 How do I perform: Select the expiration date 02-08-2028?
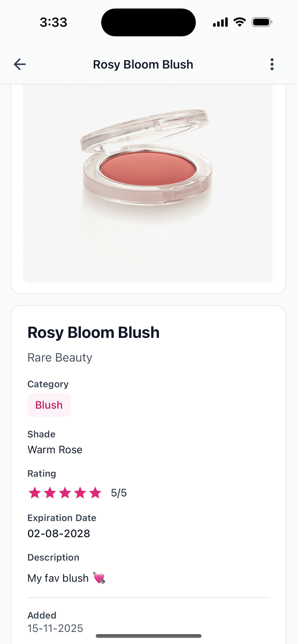point(59,533)
